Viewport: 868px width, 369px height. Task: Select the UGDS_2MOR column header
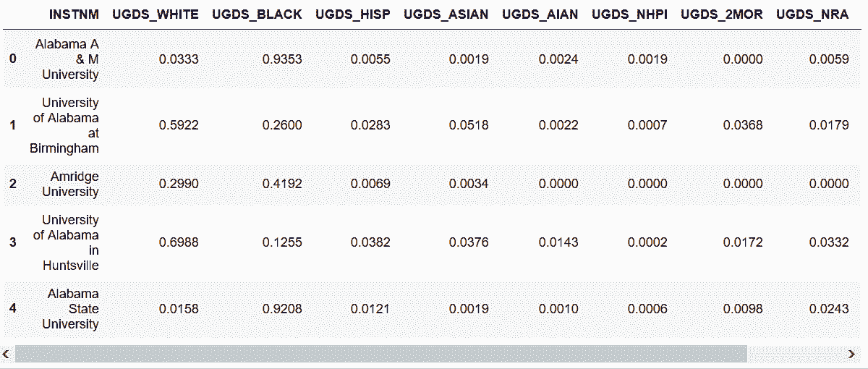coord(722,14)
